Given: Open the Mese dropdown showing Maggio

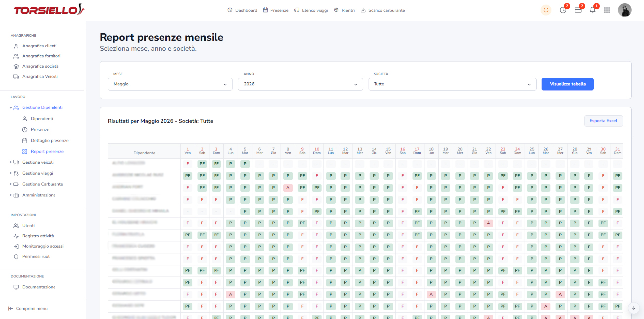Looking at the screenshot, I should click(170, 84).
